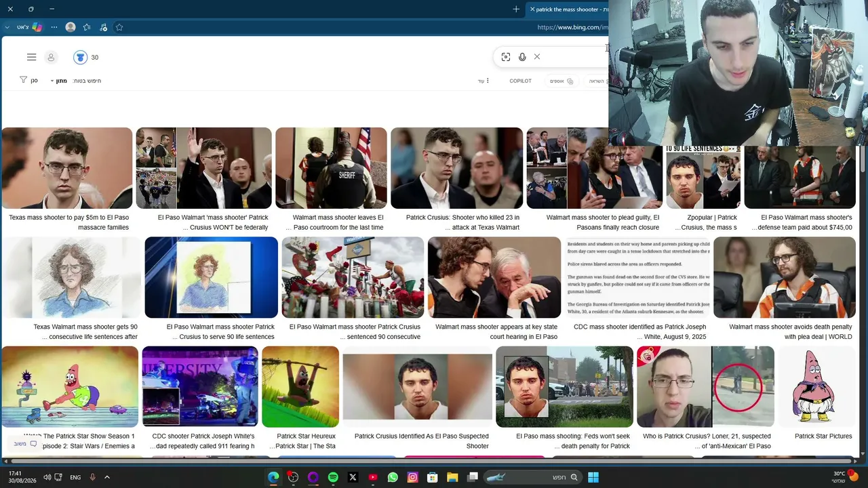The width and height of the screenshot is (868, 488).
Task: Launch YouTube from the taskbar
Action: [x=373, y=477]
